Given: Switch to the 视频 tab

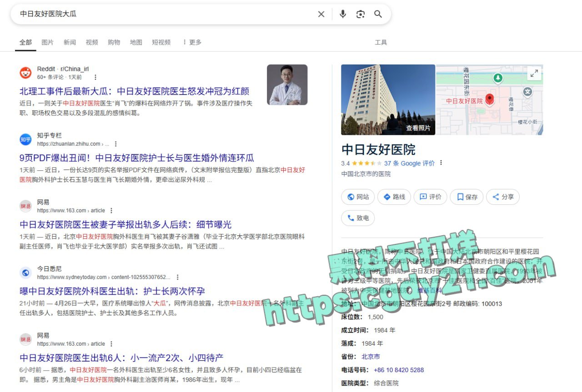Looking at the screenshot, I should (92, 42).
